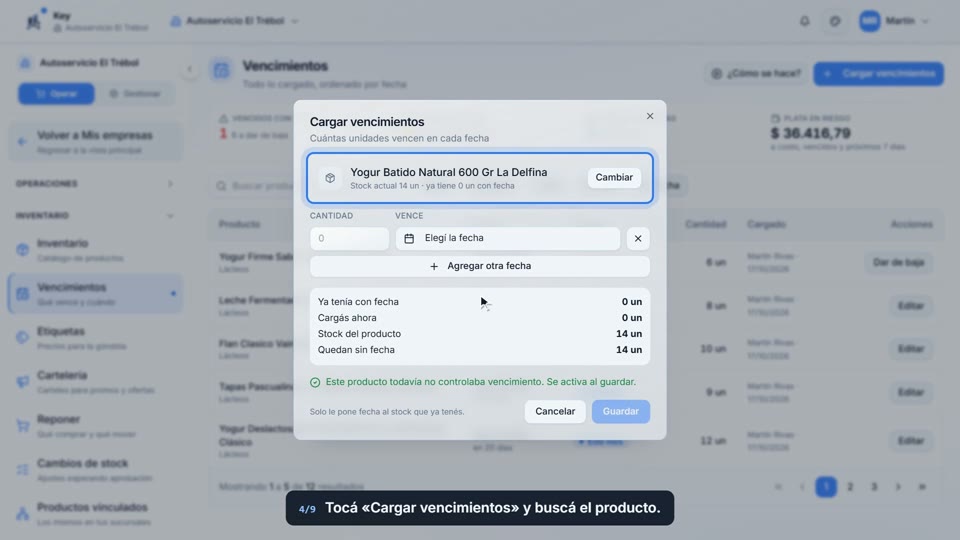The image size is (960, 540).
Task: Click Cambiar to change the product
Action: click(x=614, y=178)
